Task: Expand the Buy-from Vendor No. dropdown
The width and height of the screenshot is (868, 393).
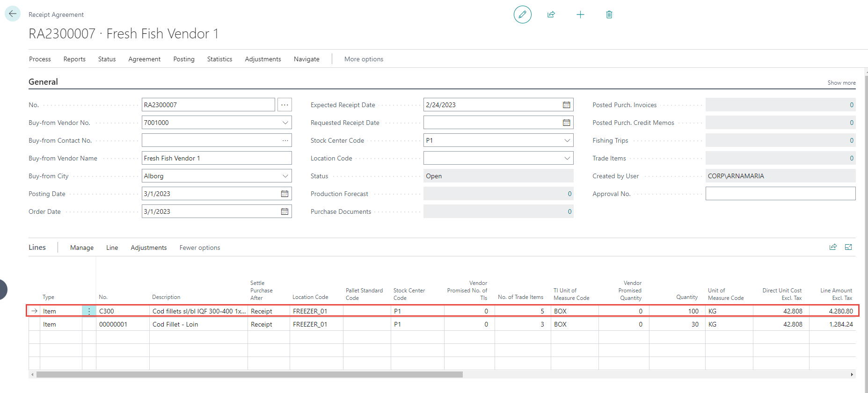Action: click(285, 123)
